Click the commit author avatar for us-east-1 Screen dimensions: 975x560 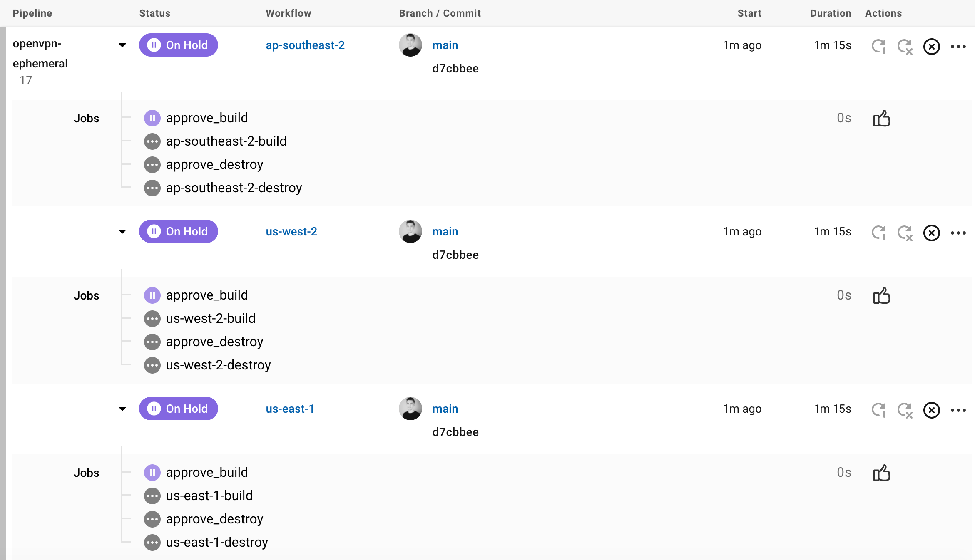click(410, 409)
